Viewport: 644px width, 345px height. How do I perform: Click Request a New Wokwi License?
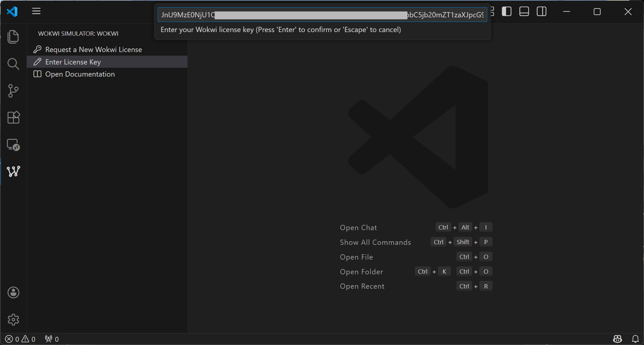(x=94, y=49)
